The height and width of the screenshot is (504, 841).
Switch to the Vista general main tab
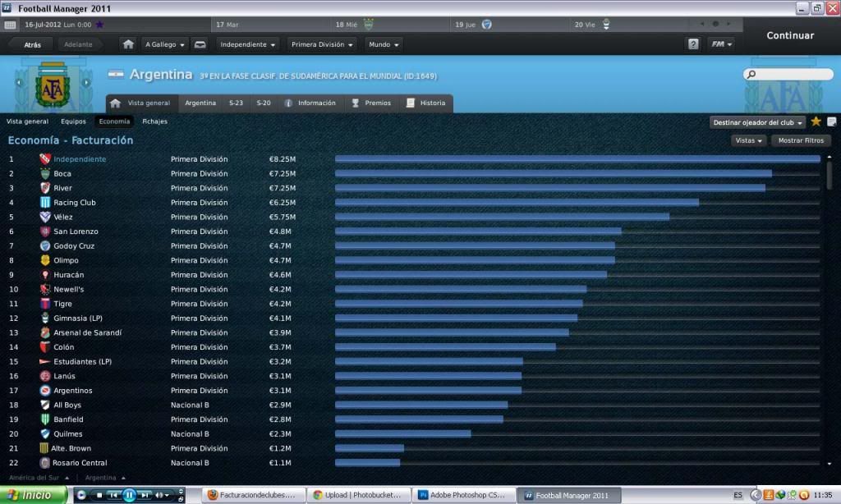(x=142, y=103)
